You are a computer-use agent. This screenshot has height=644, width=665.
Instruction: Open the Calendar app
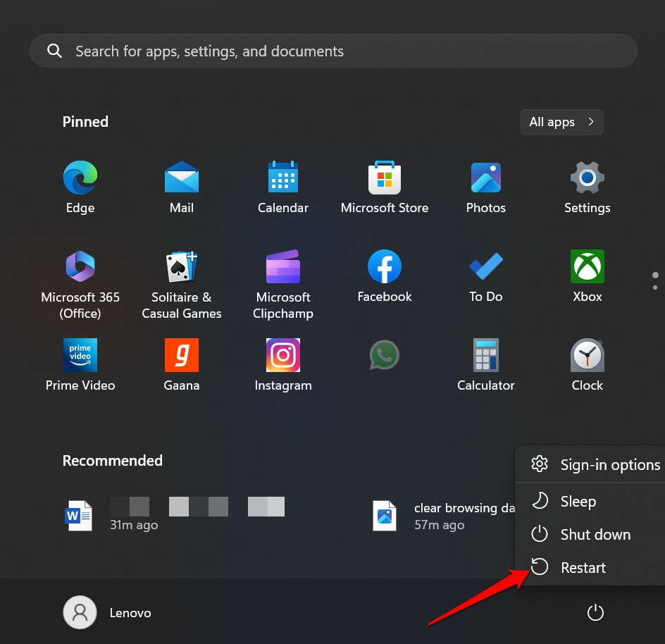coord(282,178)
